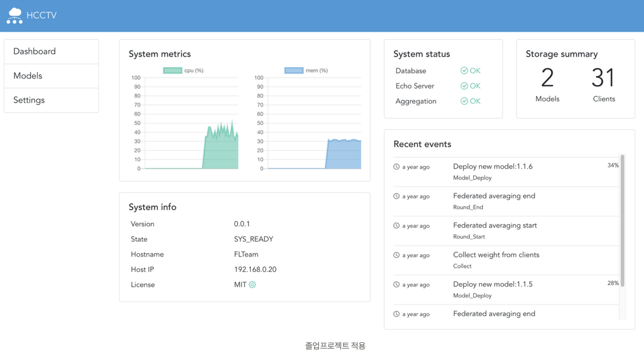Open the Models page from sidebar
Viewport: 644px width, 354px height.
coord(28,76)
